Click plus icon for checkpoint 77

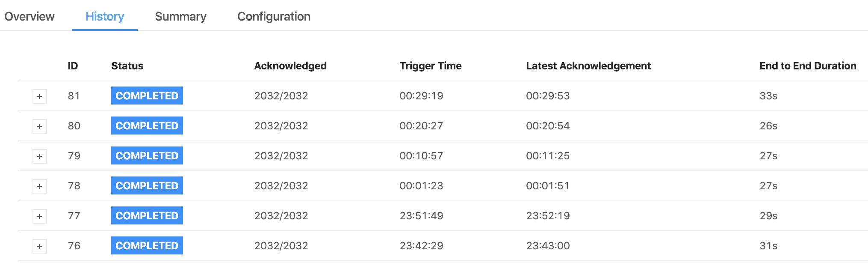click(40, 216)
